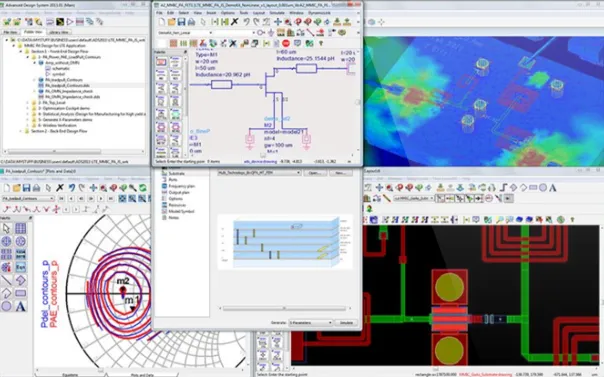The height and width of the screenshot is (377, 604).
Task: Click black X delete icon in data display toolbar
Action: tap(60, 188)
